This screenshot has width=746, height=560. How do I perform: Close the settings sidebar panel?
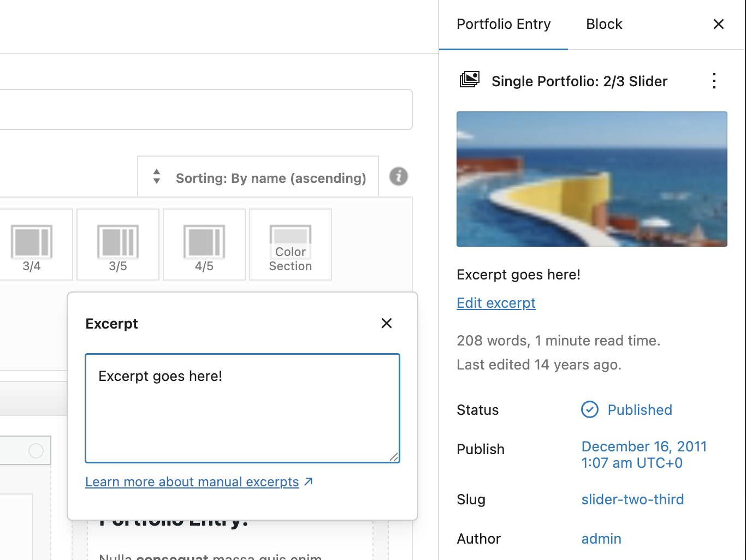click(x=719, y=24)
